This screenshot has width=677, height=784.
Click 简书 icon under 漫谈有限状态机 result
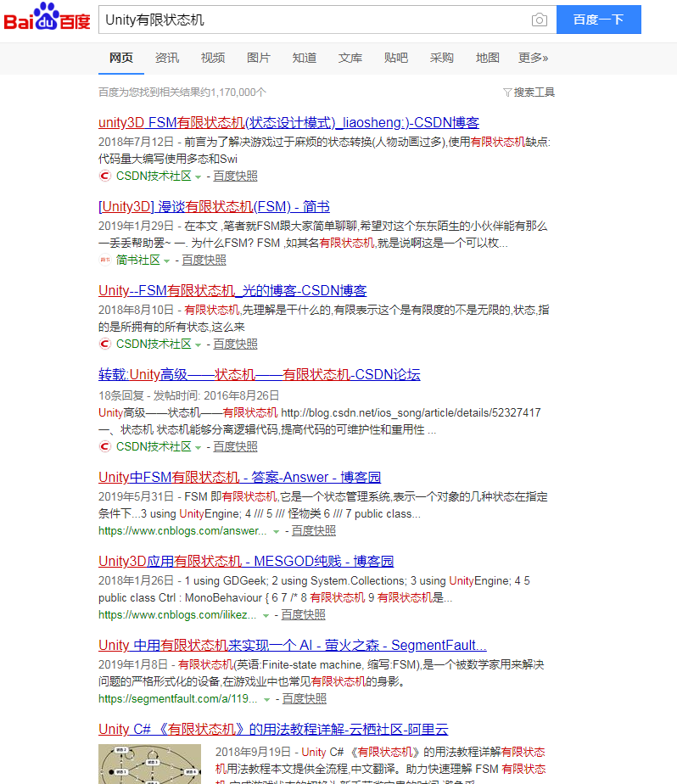[104, 260]
